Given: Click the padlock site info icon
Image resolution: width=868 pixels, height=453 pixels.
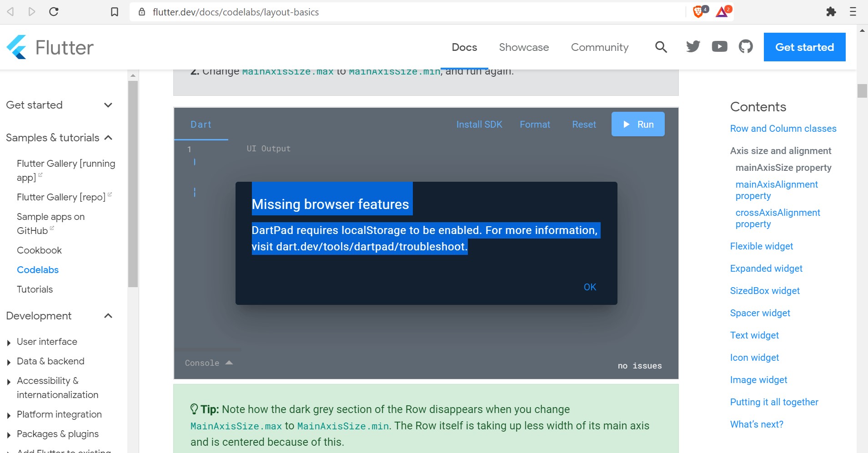Looking at the screenshot, I should coord(142,12).
